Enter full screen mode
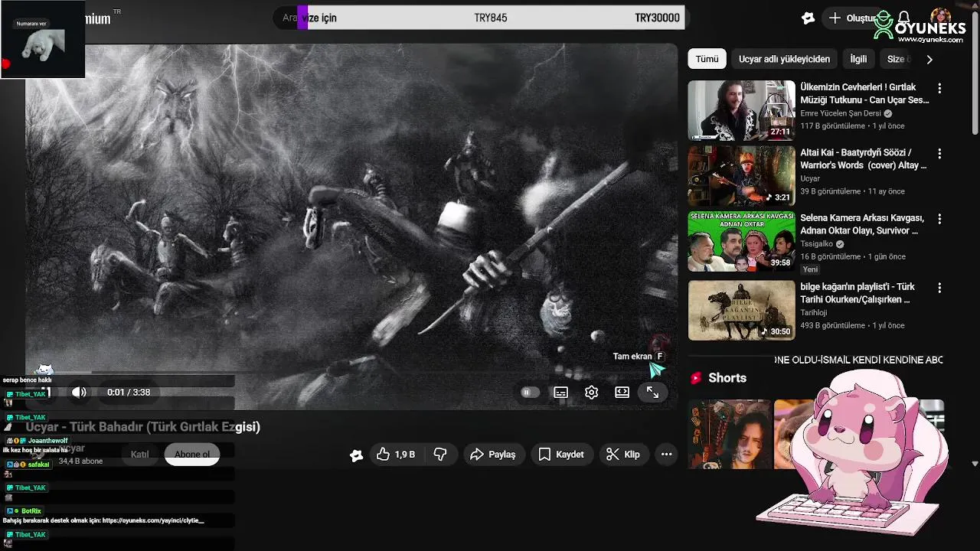 pos(652,392)
